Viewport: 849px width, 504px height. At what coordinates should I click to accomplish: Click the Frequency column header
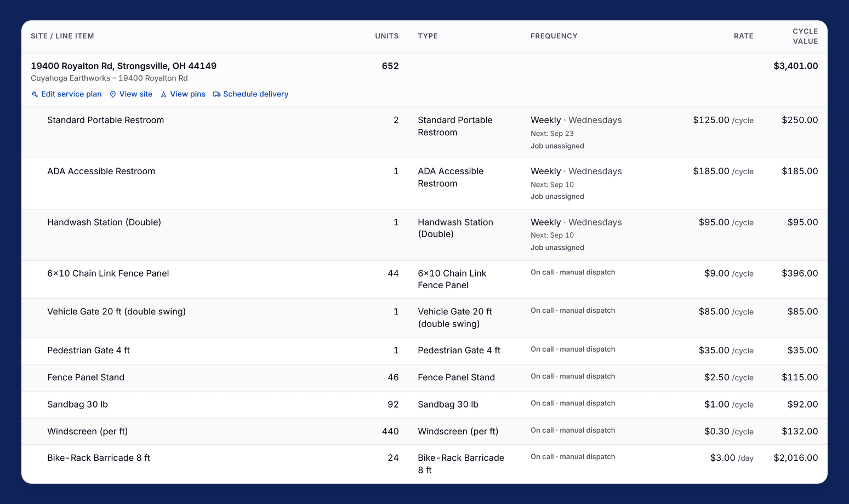click(554, 36)
